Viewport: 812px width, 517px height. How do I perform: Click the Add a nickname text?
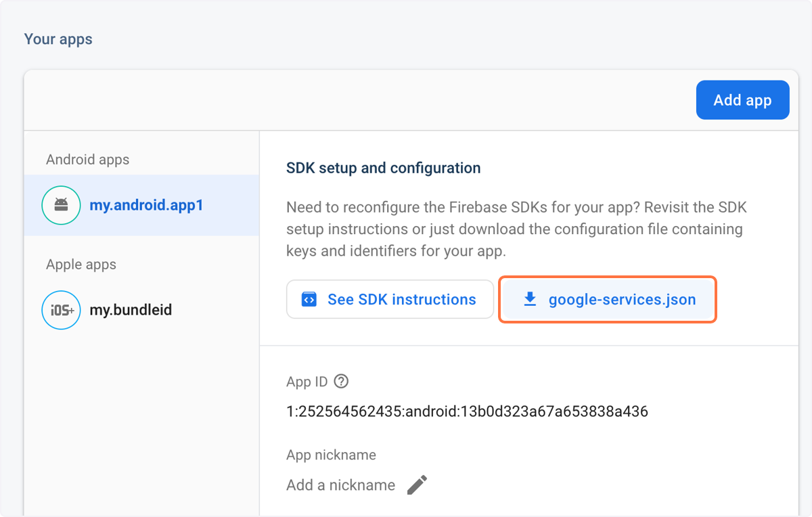(340, 485)
